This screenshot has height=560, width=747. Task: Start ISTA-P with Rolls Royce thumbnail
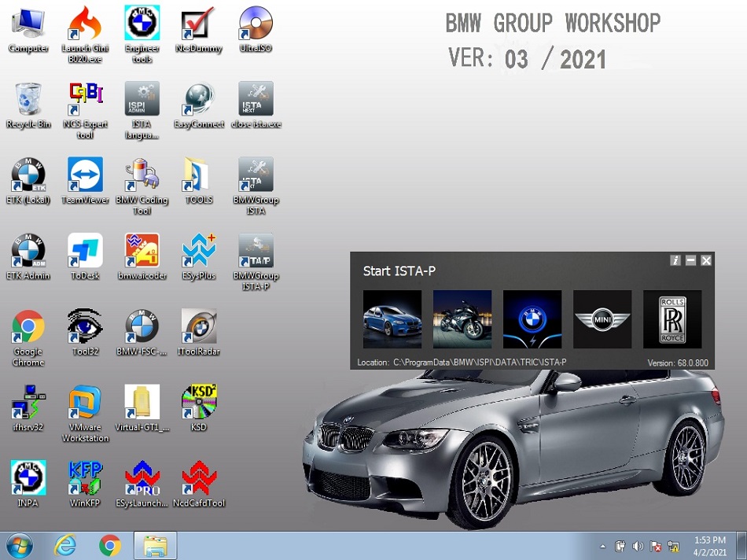(672, 319)
